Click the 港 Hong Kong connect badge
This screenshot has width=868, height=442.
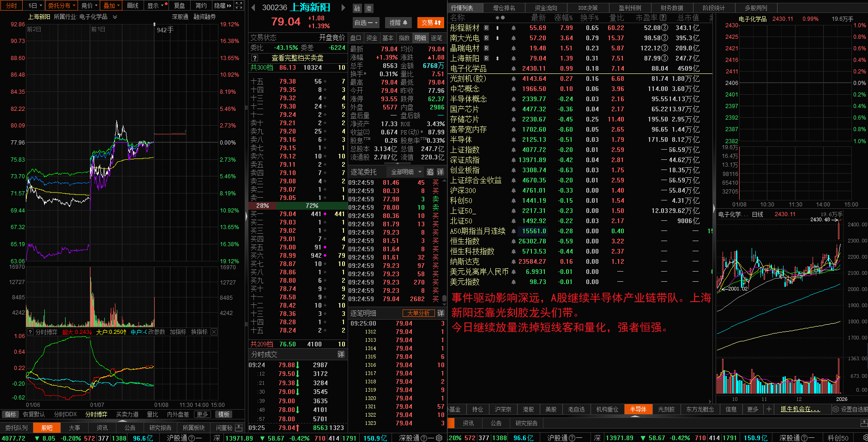point(368,8)
